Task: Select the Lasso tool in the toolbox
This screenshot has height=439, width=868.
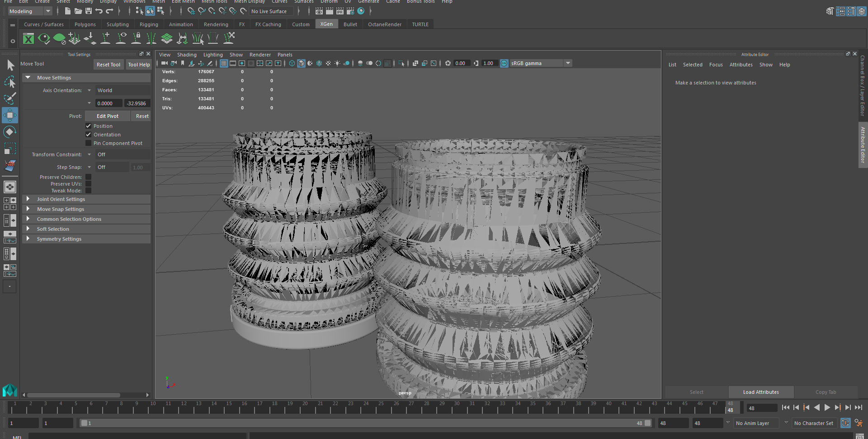Action: 10,82
